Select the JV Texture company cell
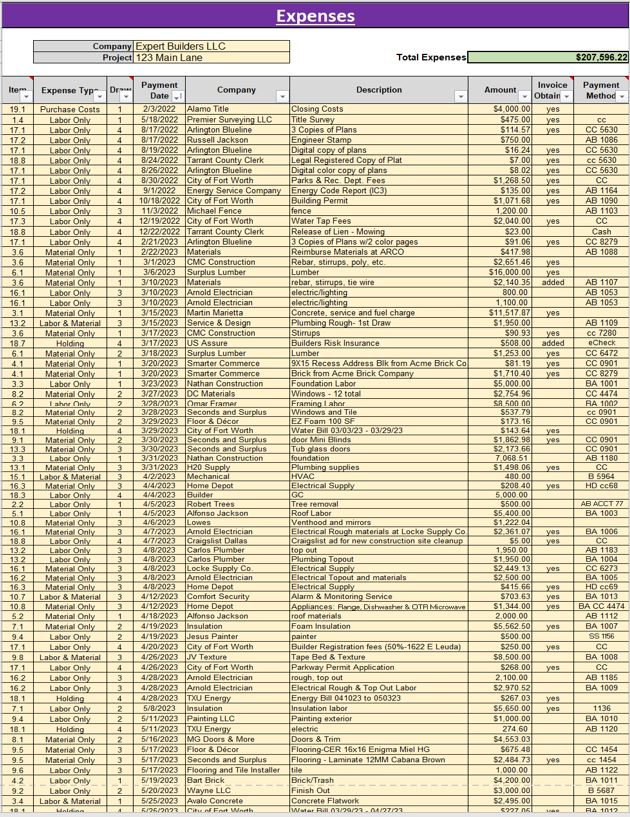The width and height of the screenshot is (630, 817). pyautogui.click(x=238, y=657)
